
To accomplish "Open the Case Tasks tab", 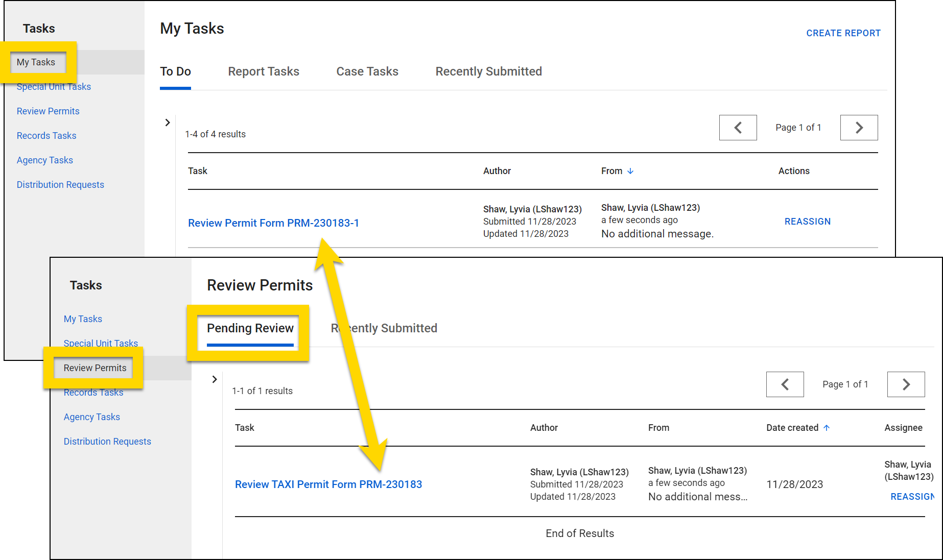I will click(367, 71).
